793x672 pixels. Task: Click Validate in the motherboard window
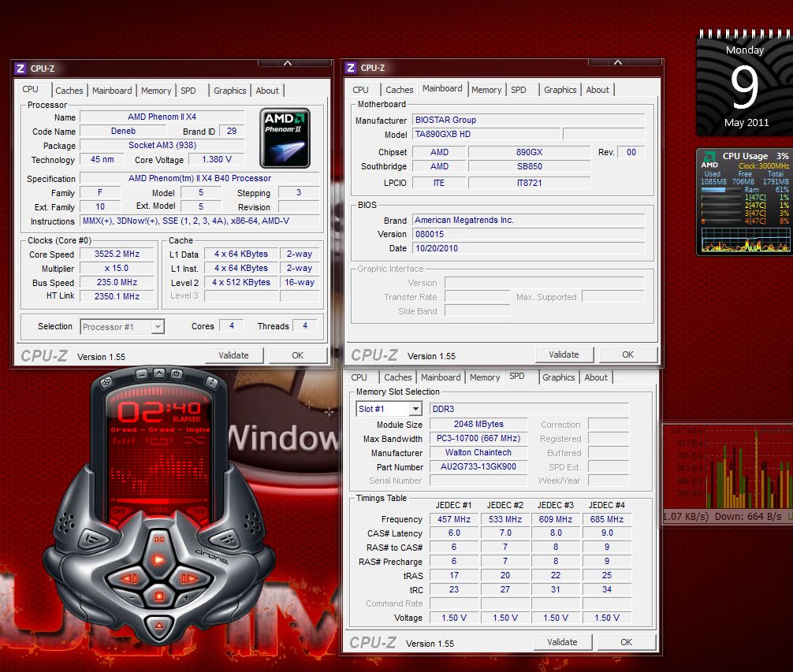pyautogui.click(x=564, y=355)
